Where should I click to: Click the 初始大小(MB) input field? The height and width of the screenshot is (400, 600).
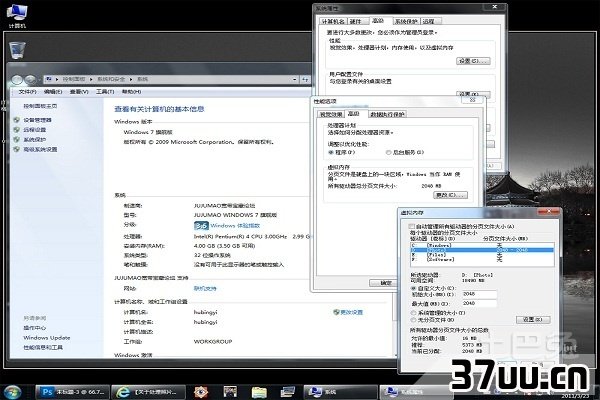479,294
